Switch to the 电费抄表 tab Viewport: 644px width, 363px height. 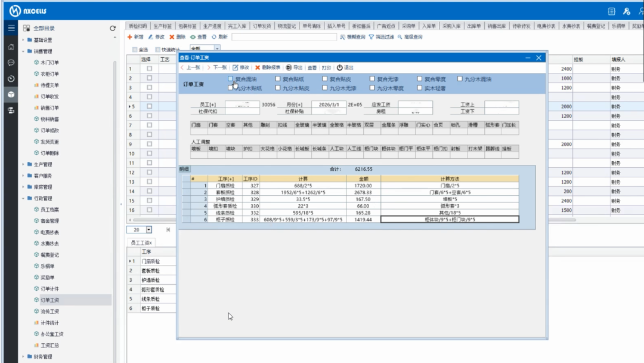click(x=546, y=26)
